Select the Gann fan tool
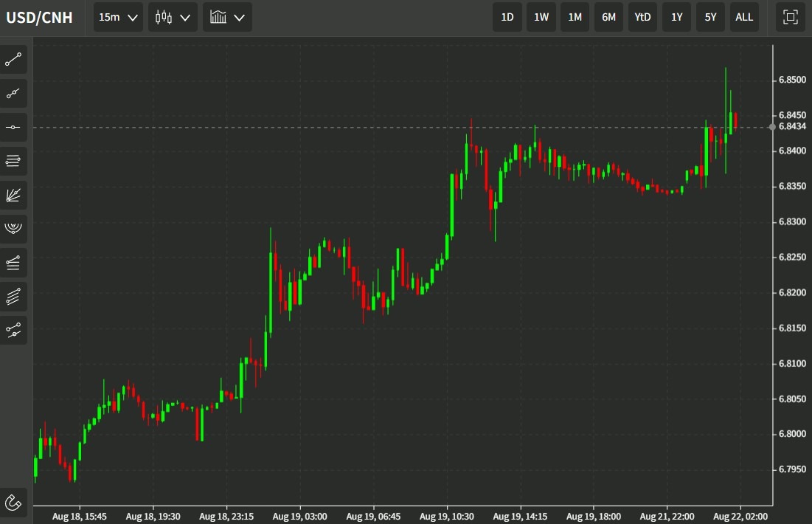Screen dimensions: 812x524 coord(13,195)
